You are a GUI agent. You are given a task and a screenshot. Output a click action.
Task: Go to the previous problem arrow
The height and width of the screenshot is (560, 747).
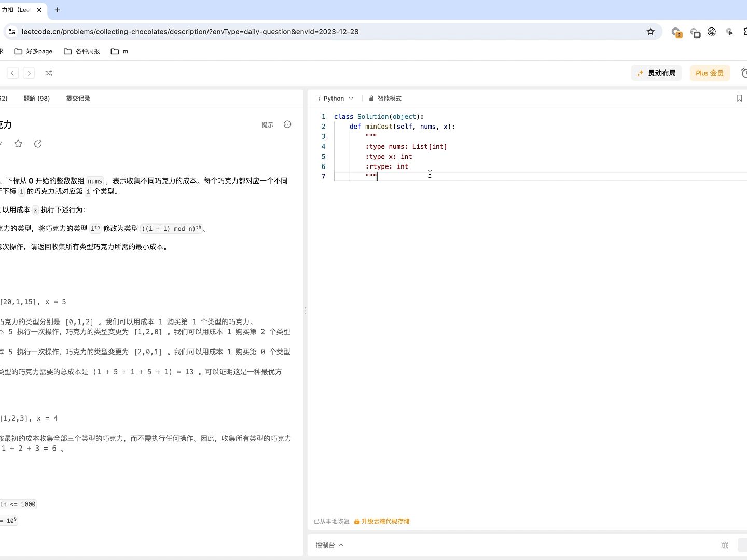(x=13, y=73)
